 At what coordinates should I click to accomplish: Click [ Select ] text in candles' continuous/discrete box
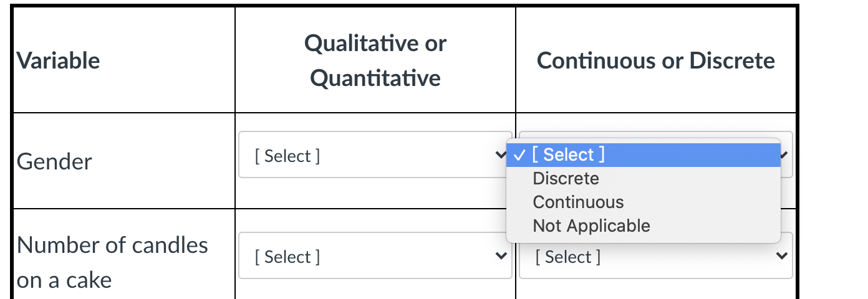(x=568, y=257)
